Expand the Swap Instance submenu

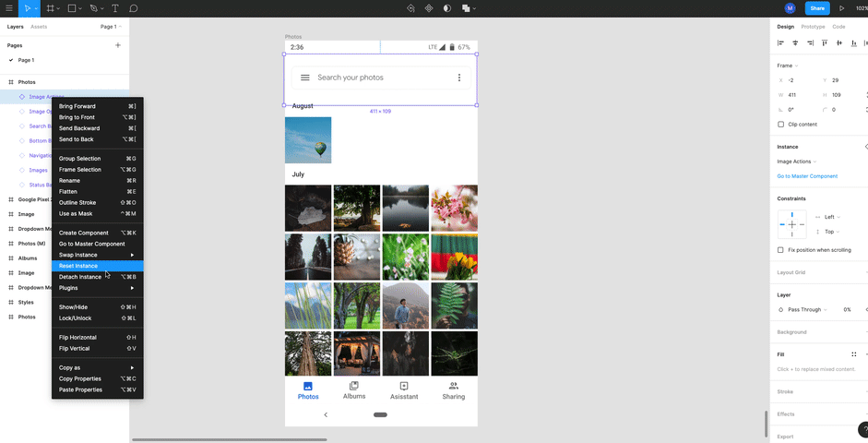coord(98,256)
